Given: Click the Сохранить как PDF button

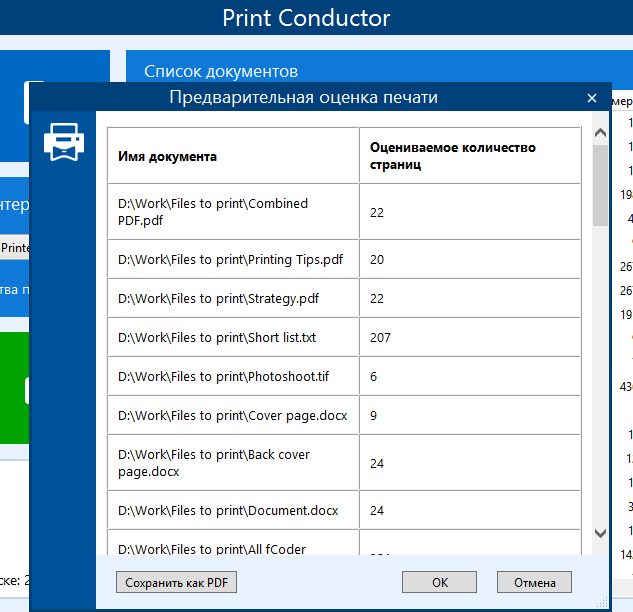Looking at the screenshot, I should pos(176,582).
